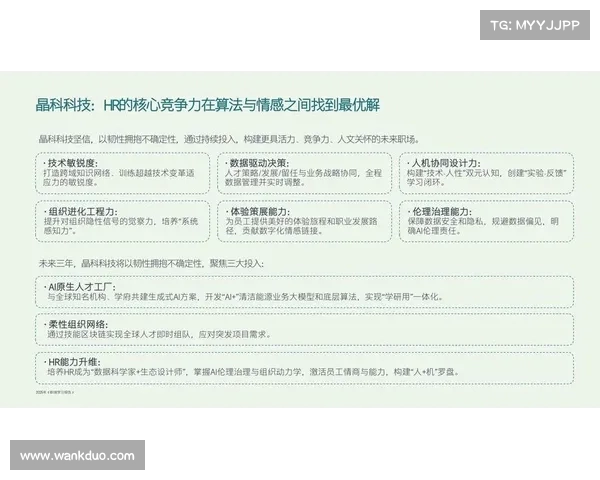The height and width of the screenshot is (480, 600).
Task: Click the 技术敏锐度 heading
Action: [x=72, y=163]
